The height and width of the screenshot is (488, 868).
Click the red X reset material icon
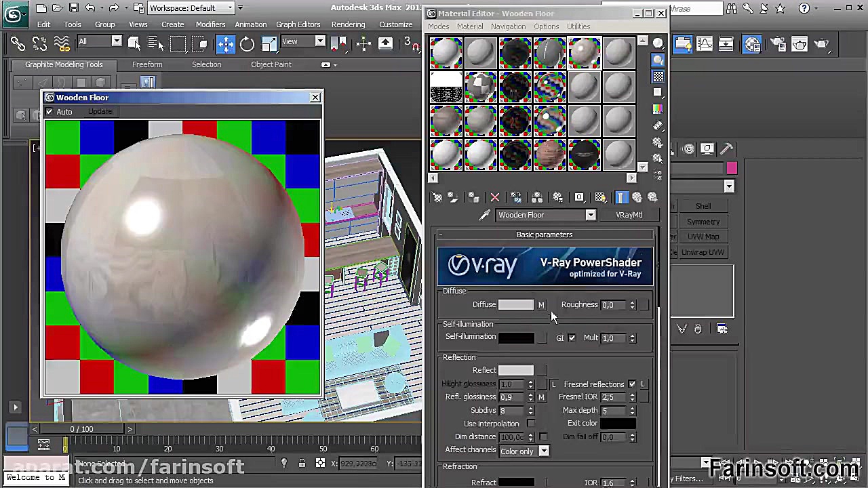[x=495, y=197]
